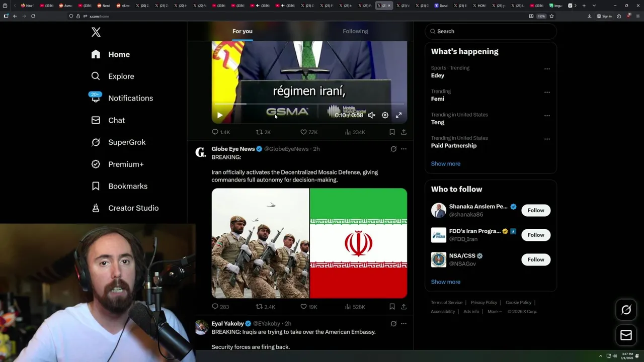Bookmark this page with star icon
The image size is (644, 362).
pyautogui.click(x=551, y=16)
